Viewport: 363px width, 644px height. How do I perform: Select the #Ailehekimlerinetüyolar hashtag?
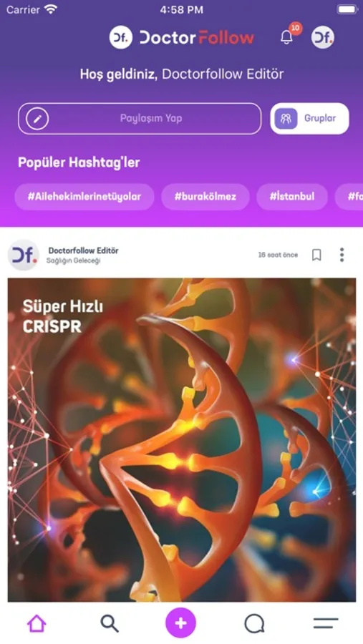point(84,196)
